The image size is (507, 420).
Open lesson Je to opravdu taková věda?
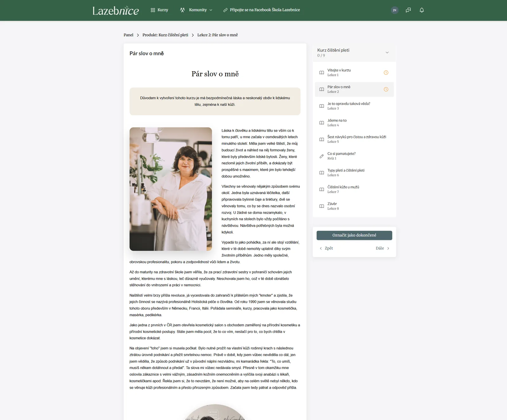pos(354,106)
